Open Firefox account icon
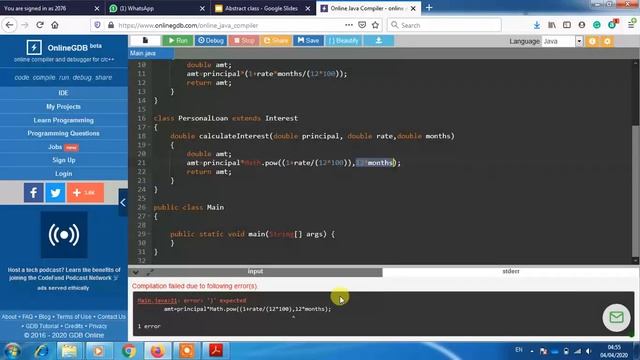 pos(582,25)
